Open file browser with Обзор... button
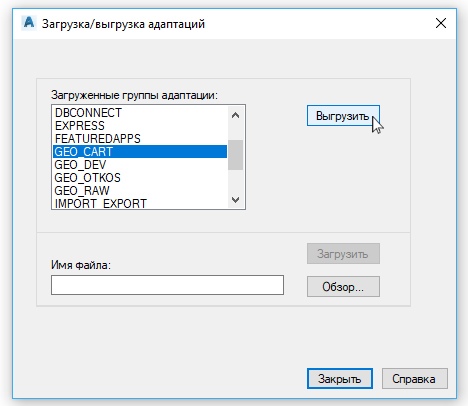468x406 pixels. (x=343, y=286)
